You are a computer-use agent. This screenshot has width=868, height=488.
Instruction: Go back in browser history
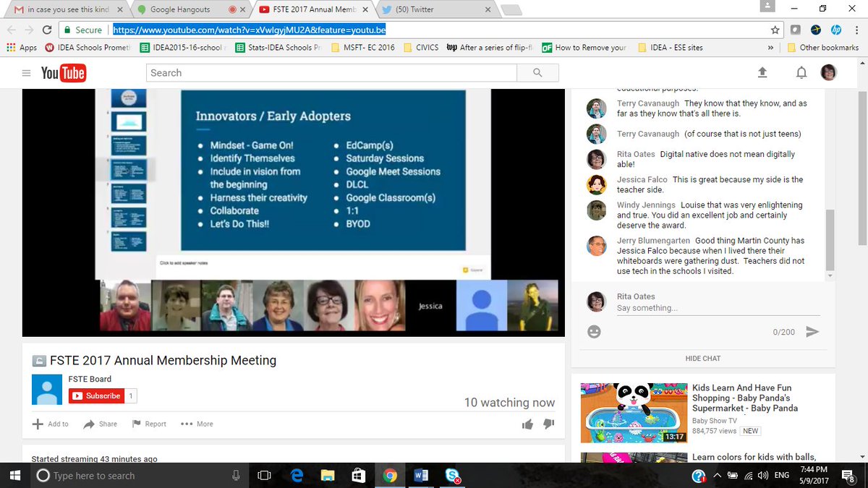(10, 30)
